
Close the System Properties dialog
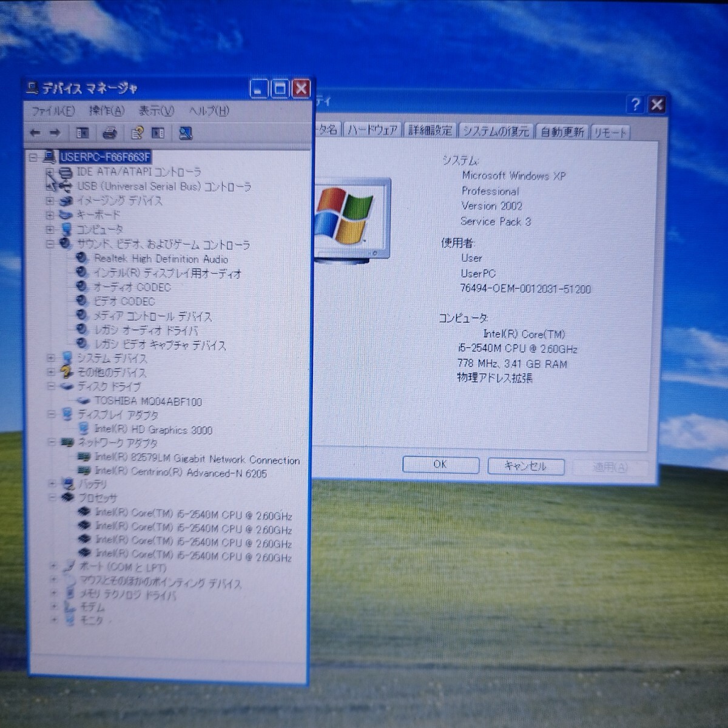pyautogui.click(x=657, y=105)
